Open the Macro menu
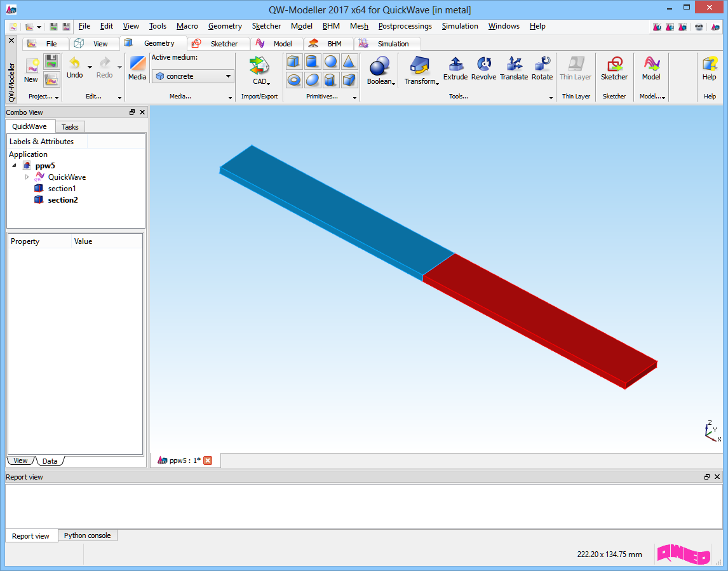The image size is (728, 571). click(187, 26)
